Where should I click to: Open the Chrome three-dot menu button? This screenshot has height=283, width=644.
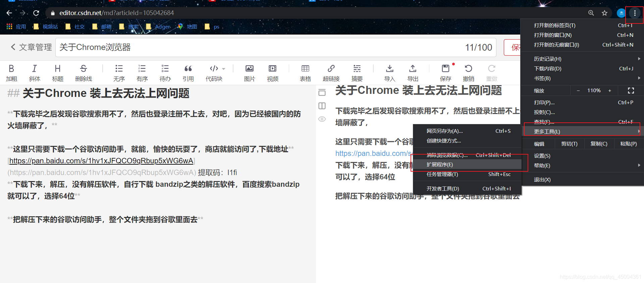(635, 13)
